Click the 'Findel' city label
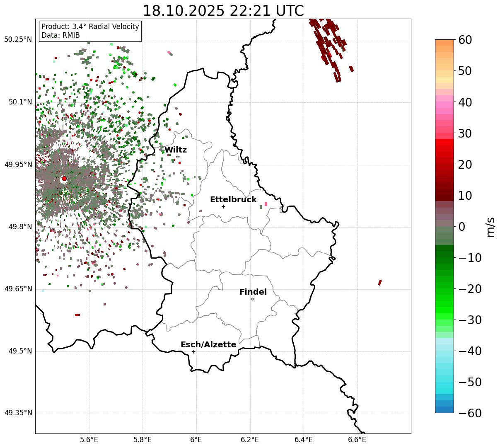Screen dimensions: 500x448 [x=253, y=292]
